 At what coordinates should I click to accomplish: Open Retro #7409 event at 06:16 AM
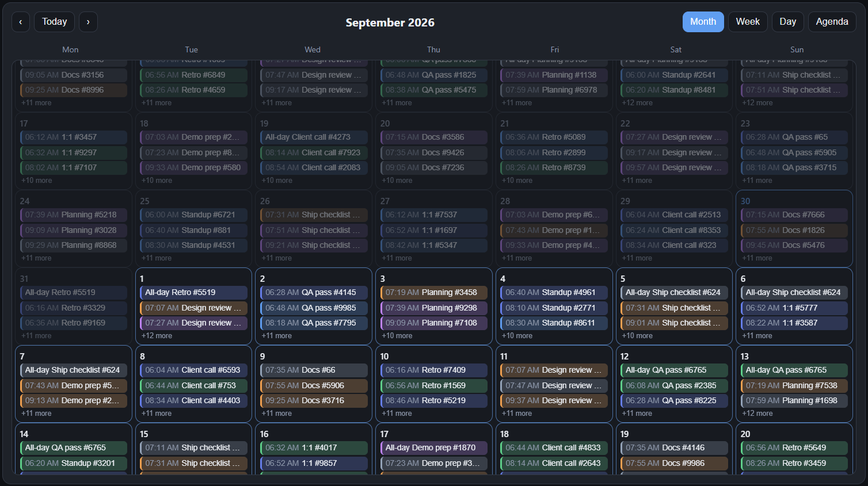tap(434, 370)
